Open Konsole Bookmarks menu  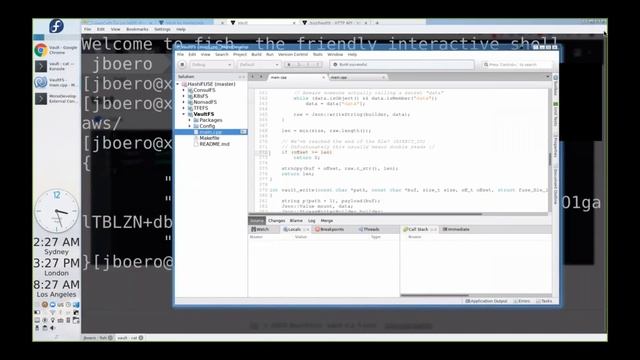click(137, 29)
